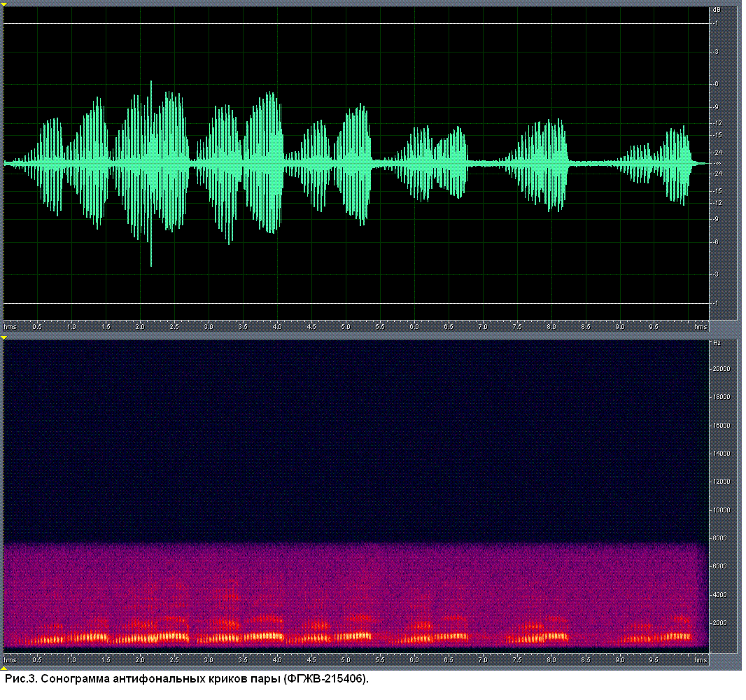Click the 9.5 mark on spectrogram time ruler
Image resolution: width=746 pixels, height=700 pixels.
654,660
